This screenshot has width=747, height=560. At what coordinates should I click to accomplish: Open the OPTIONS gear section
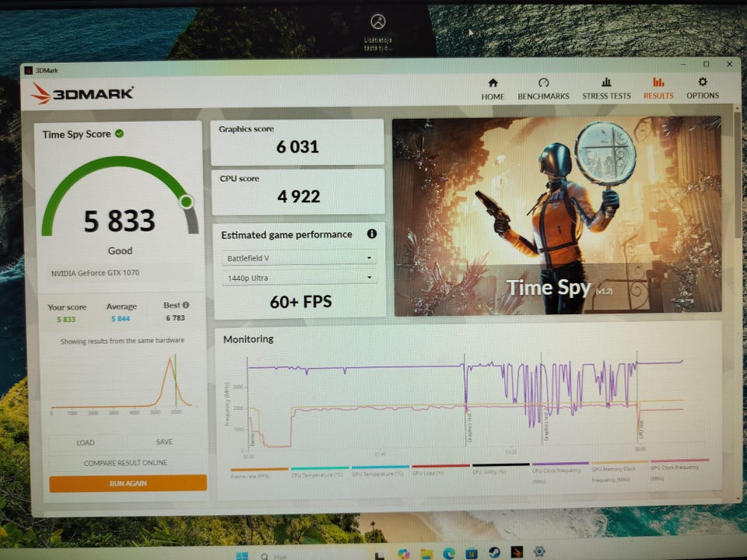pyautogui.click(x=703, y=89)
